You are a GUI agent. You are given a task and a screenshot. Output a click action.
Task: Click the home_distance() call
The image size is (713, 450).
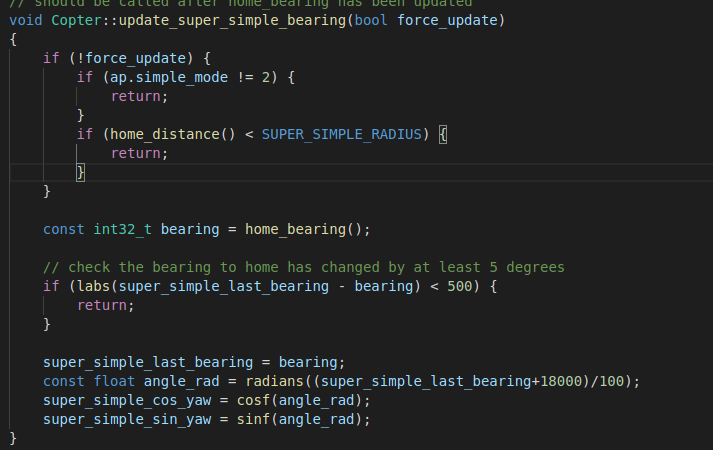(x=173, y=135)
